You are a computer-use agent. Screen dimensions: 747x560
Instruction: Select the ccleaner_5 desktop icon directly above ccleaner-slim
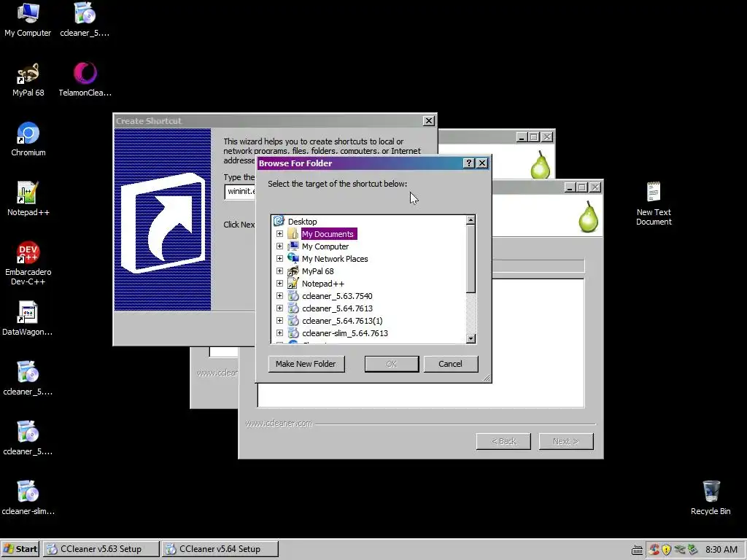(x=28, y=439)
